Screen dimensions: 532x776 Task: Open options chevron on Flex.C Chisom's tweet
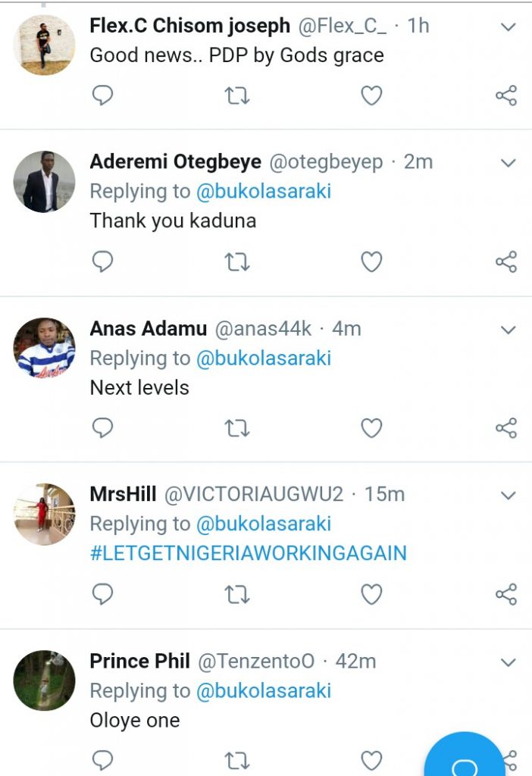pos(509,27)
